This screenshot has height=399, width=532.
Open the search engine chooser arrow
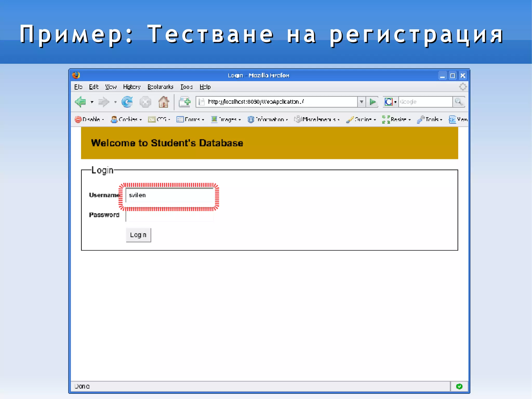click(x=395, y=102)
